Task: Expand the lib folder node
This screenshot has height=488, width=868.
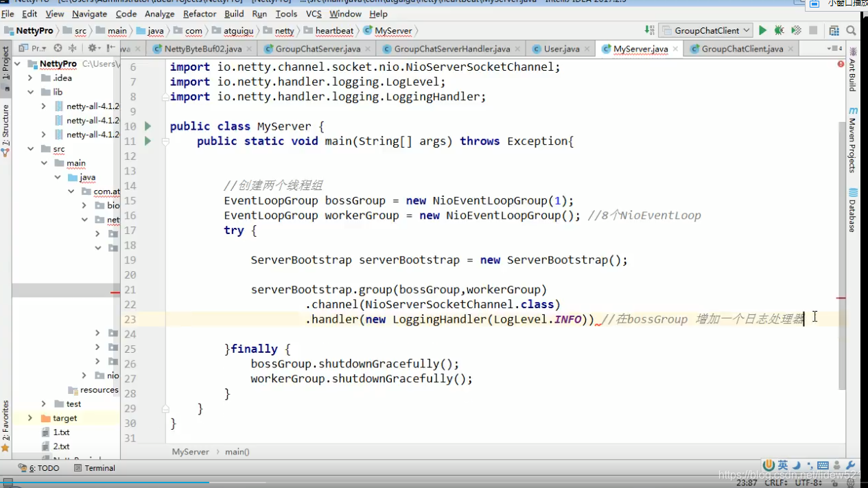Action: [30, 92]
